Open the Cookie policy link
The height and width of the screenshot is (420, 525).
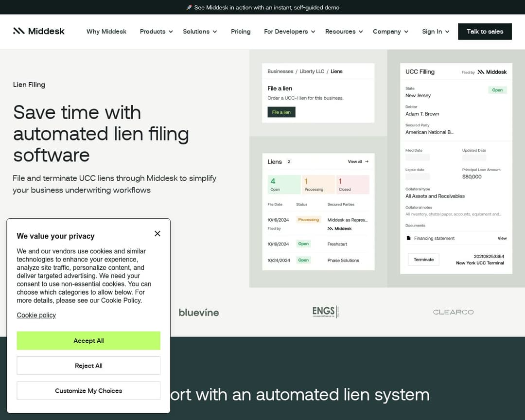point(36,315)
